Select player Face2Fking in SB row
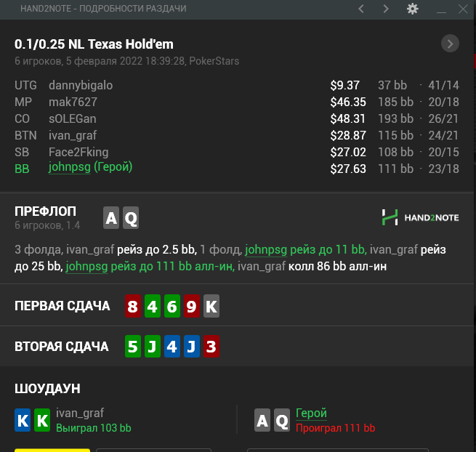Viewport: 476px width, 452px height. 78,152
